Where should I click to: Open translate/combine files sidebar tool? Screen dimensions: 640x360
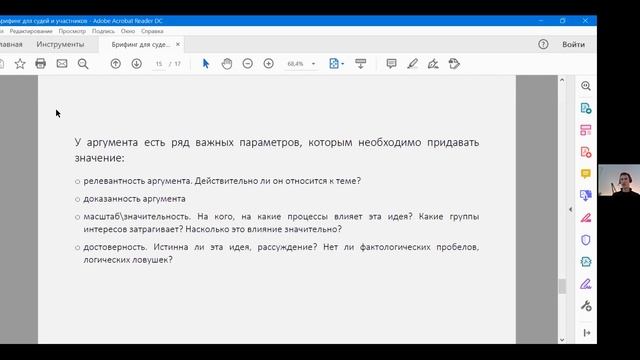(x=586, y=196)
